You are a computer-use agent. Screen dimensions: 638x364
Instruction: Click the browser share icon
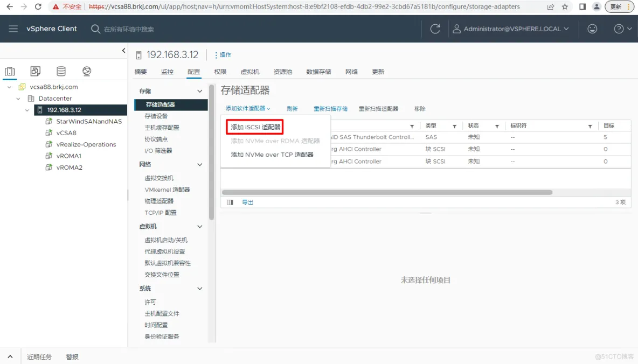tap(551, 6)
